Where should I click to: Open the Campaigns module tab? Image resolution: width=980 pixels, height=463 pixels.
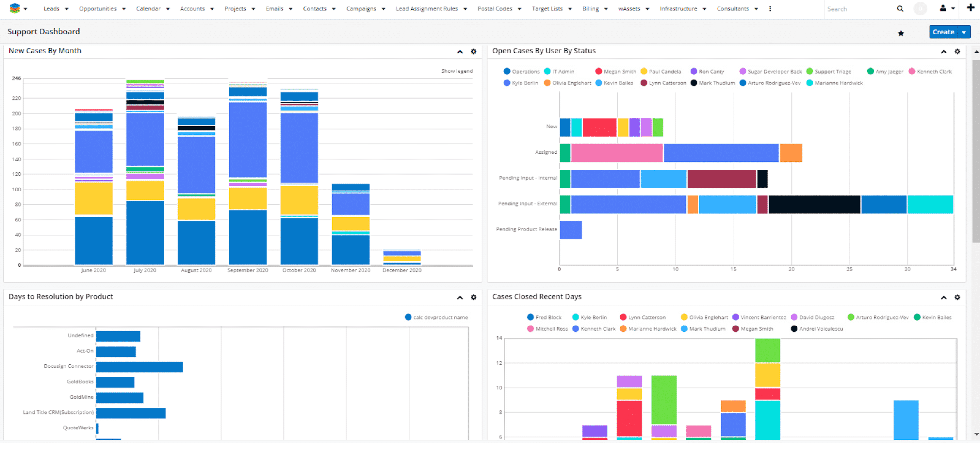[361, 9]
